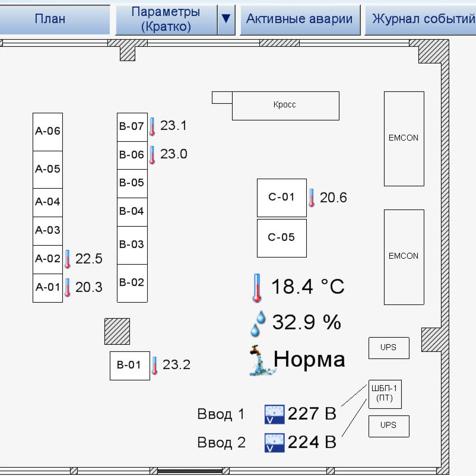Open the room temperature thermometer showing 18.4 °C

pos(257,286)
